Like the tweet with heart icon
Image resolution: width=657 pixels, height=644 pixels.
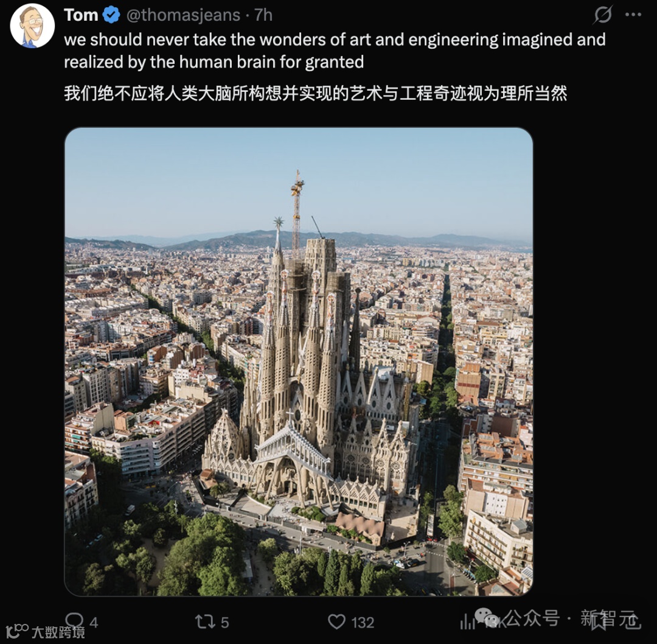(336, 621)
